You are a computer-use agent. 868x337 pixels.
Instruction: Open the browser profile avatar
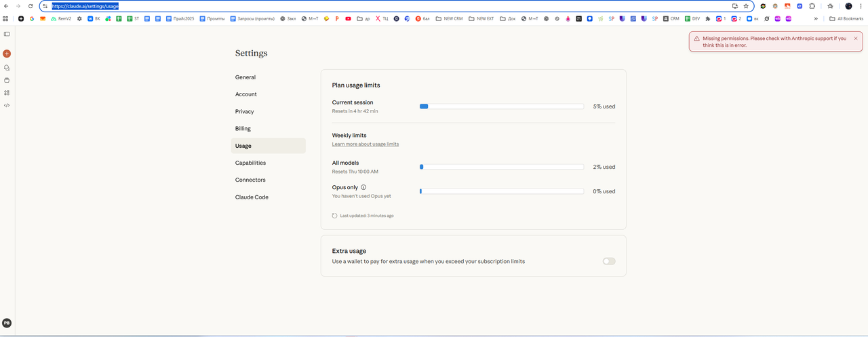coord(848,6)
